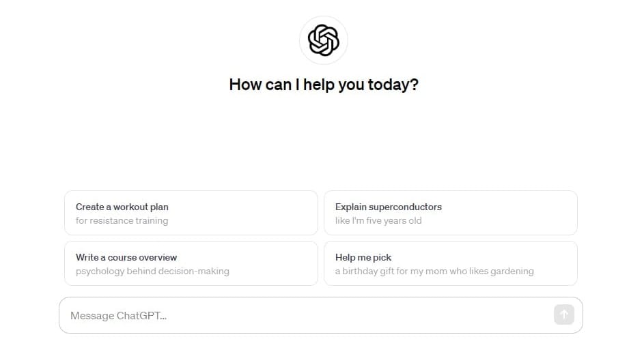
Task: Click empty area inside the message box
Action: point(349,315)
